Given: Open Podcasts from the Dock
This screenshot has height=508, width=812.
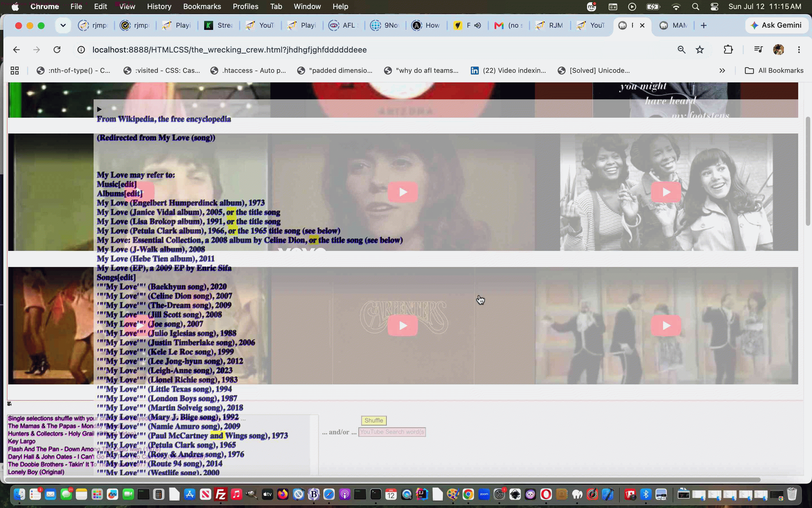Looking at the screenshot, I should tap(345, 494).
